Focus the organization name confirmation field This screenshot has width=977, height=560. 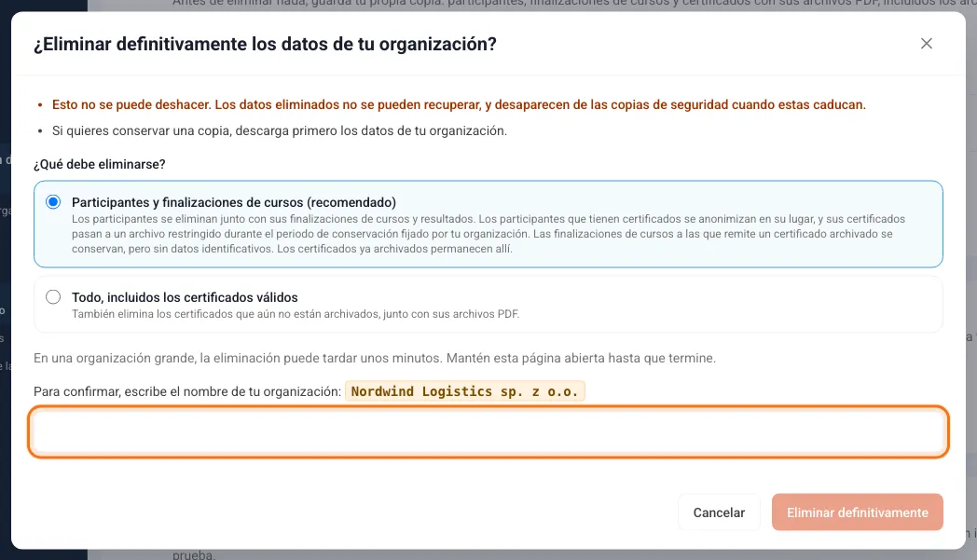pyautogui.click(x=488, y=431)
